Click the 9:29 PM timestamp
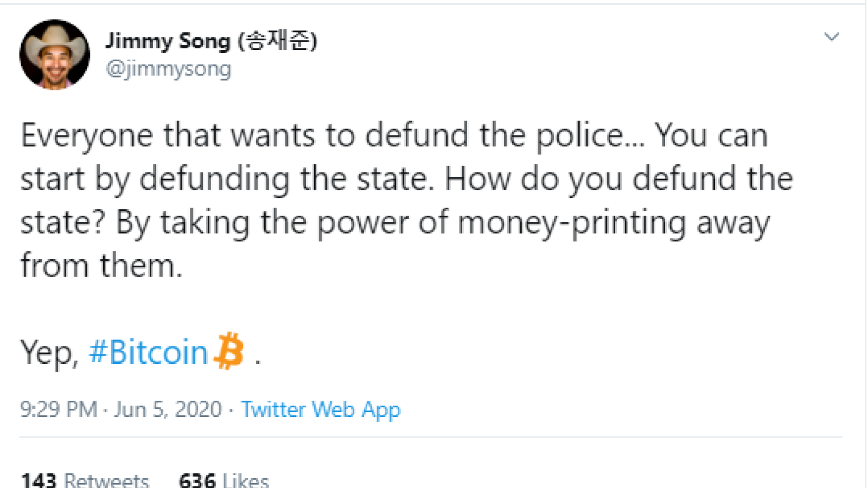This screenshot has height=488, width=868. pos(59,409)
